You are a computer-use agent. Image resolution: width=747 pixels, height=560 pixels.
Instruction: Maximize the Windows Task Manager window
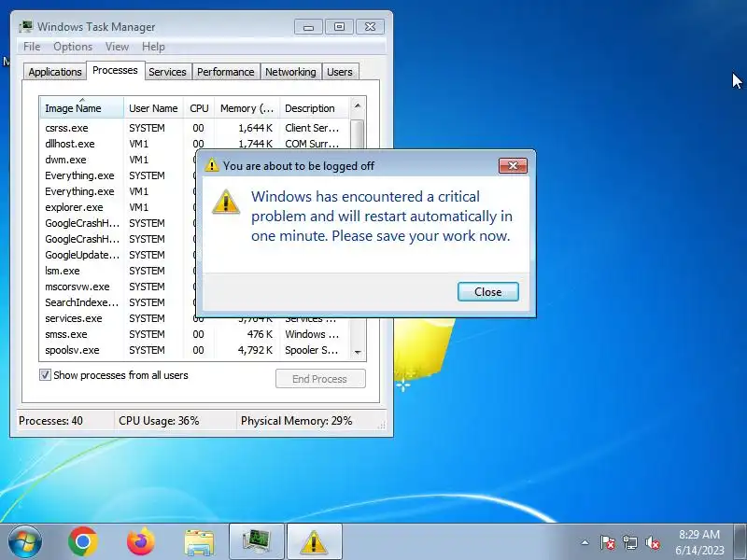coord(339,27)
